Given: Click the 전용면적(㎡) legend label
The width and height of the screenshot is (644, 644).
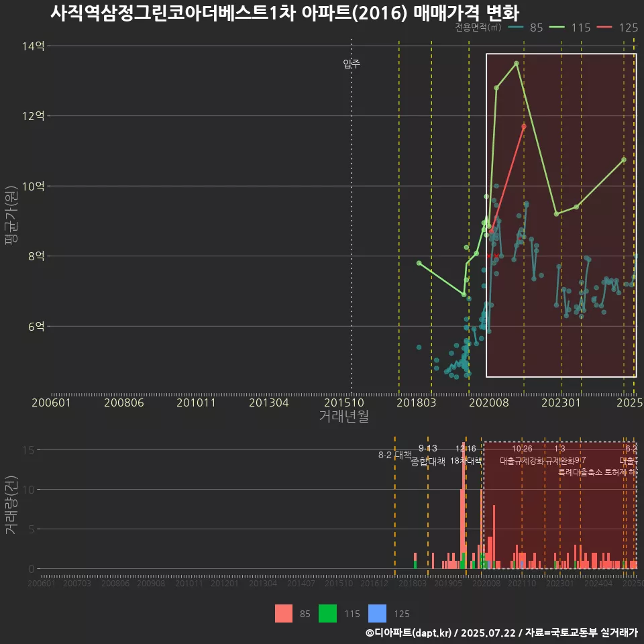Looking at the screenshot, I should point(478,28).
